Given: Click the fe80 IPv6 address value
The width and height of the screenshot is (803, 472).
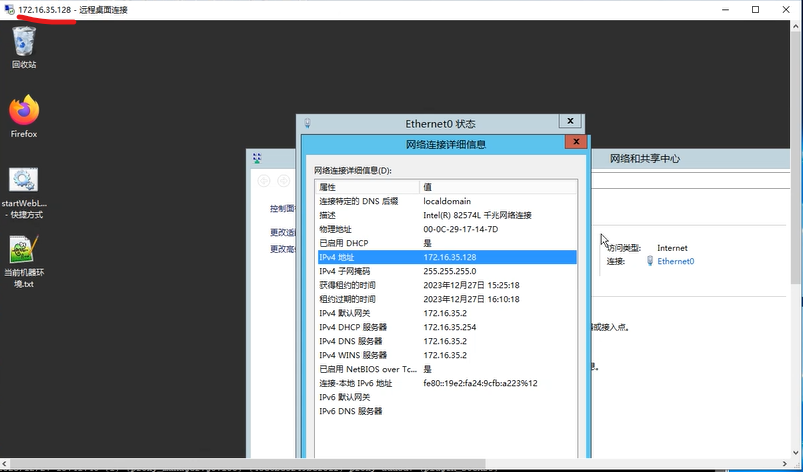Looking at the screenshot, I should pyautogui.click(x=480, y=383).
